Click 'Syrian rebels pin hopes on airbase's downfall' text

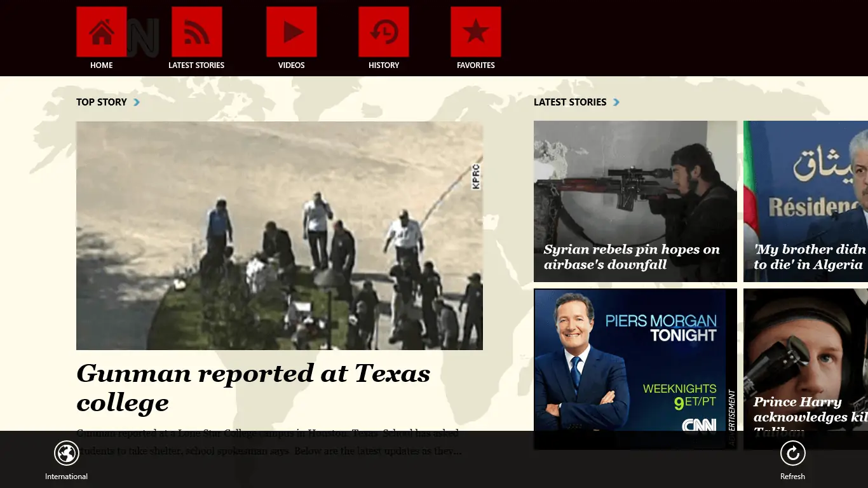tap(632, 257)
